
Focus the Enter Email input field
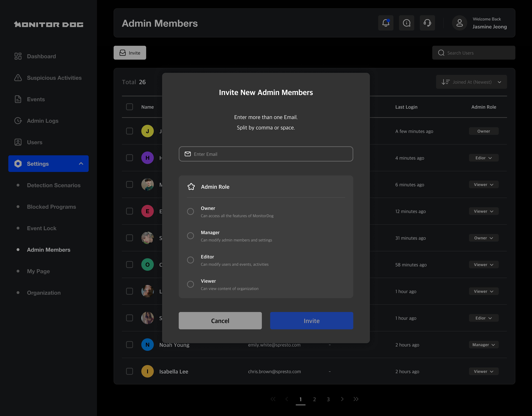tap(266, 154)
